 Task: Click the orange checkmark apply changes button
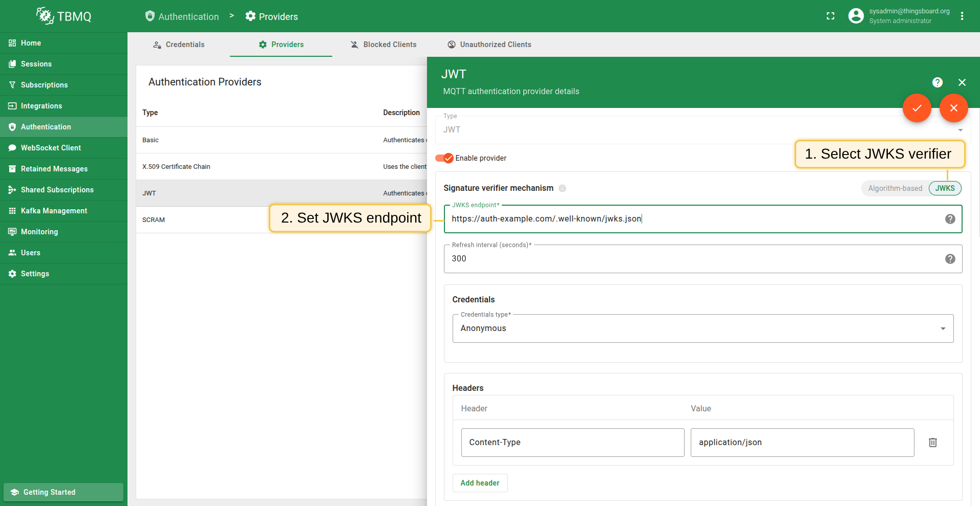click(x=917, y=108)
